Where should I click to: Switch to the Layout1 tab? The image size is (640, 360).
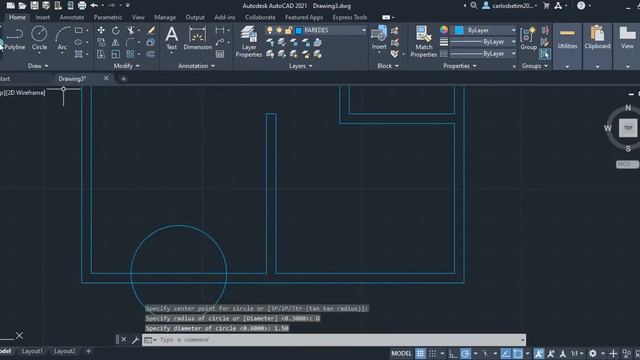click(32, 351)
